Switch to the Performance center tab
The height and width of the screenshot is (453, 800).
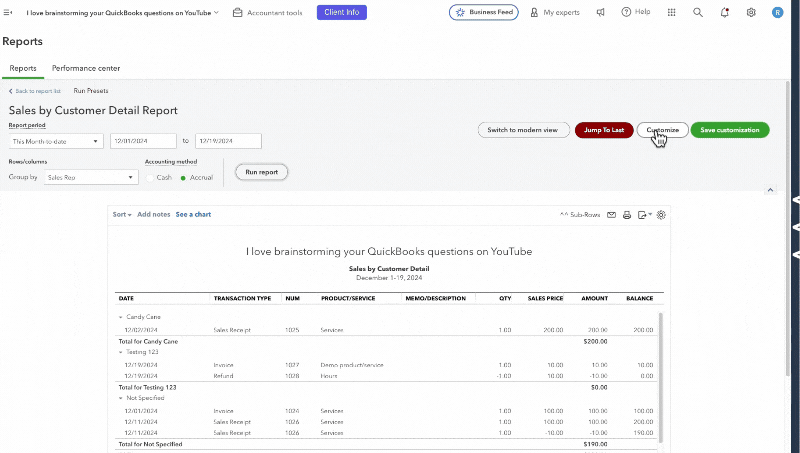point(86,68)
